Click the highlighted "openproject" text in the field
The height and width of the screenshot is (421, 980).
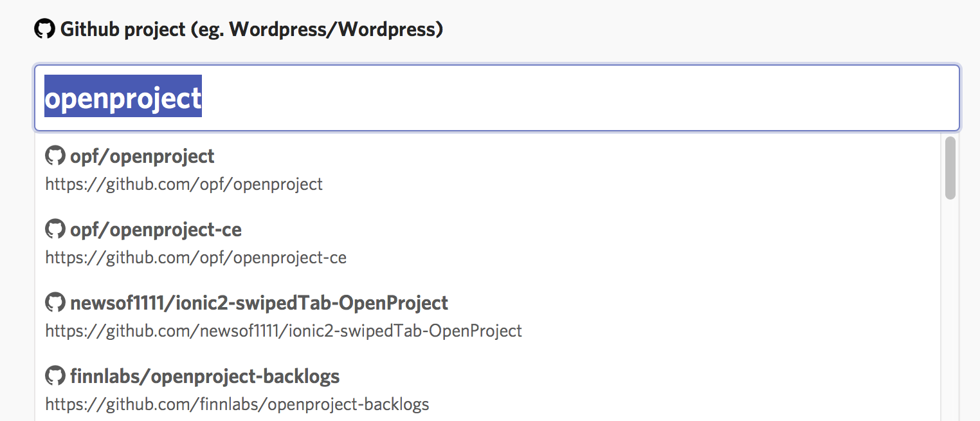[x=123, y=98]
